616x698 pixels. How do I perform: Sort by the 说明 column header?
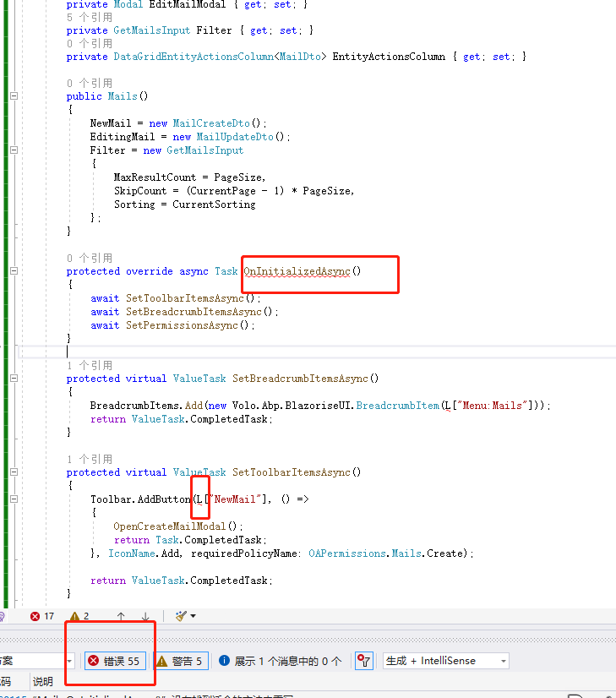(x=43, y=682)
